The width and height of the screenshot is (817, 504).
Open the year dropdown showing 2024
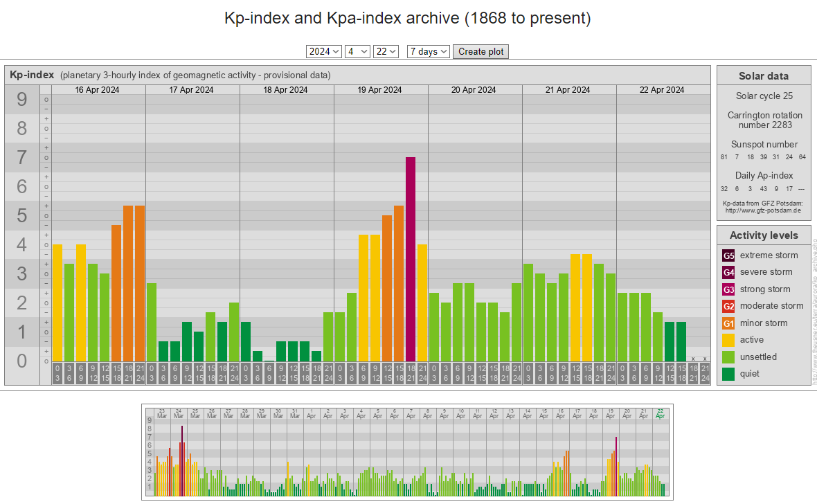[x=323, y=52]
